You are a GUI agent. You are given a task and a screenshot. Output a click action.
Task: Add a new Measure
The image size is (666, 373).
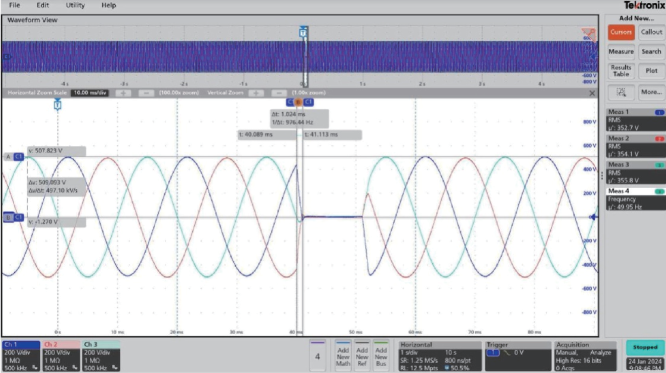click(621, 51)
